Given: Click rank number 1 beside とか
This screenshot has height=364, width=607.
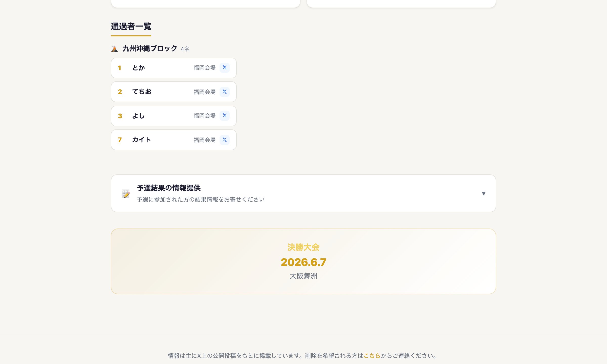Looking at the screenshot, I should (x=120, y=68).
